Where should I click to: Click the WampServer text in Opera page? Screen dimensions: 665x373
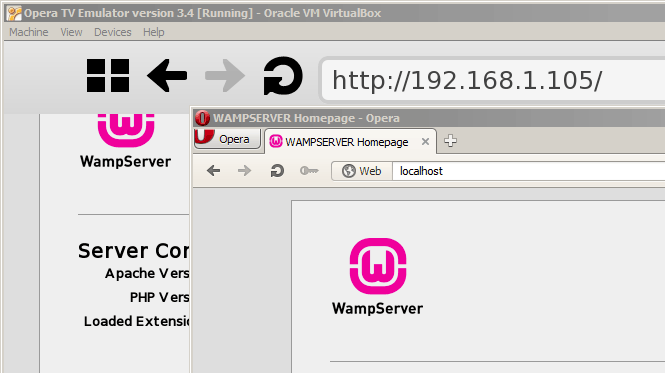[x=377, y=308]
